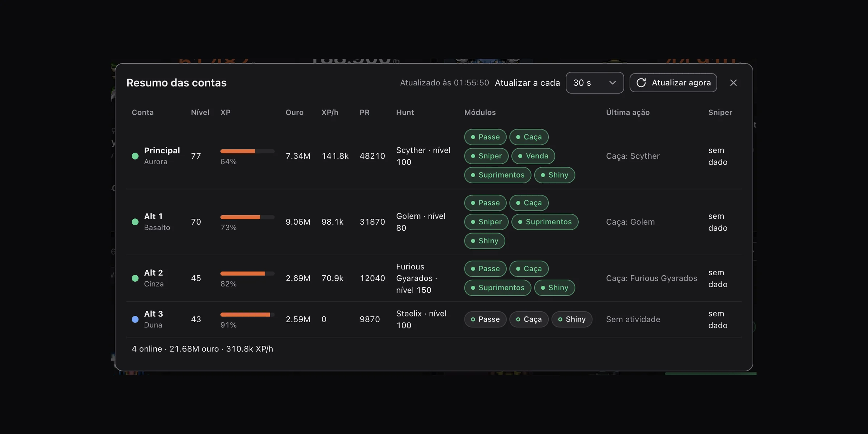Image resolution: width=868 pixels, height=434 pixels.
Task: Close the Resumo das contas dialog
Action: point(733,83)
